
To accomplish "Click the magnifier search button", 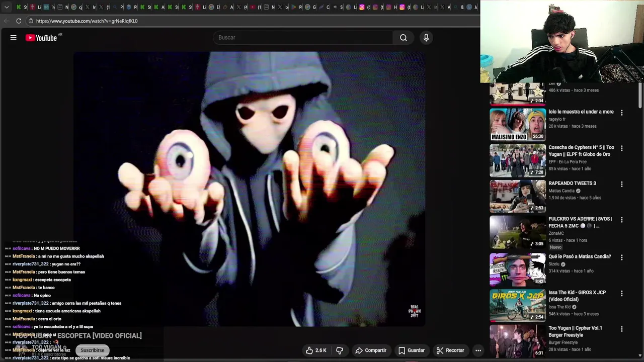I will click(x=404, y=38).
